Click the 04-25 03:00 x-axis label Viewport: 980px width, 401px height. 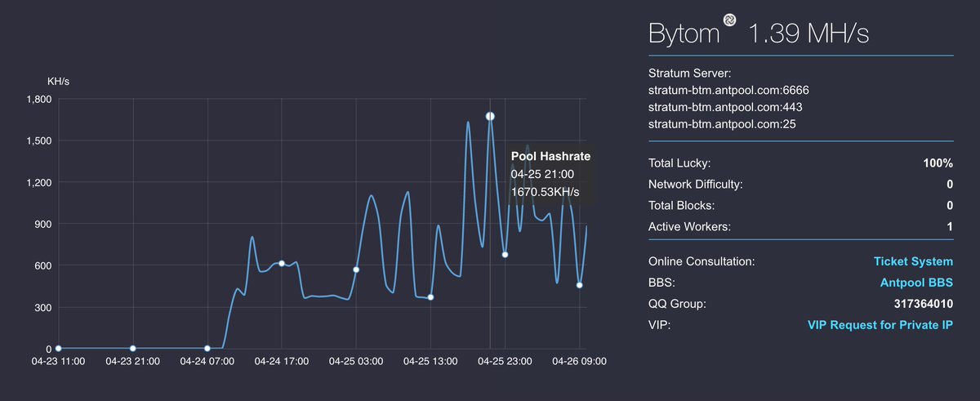[356, 360]
